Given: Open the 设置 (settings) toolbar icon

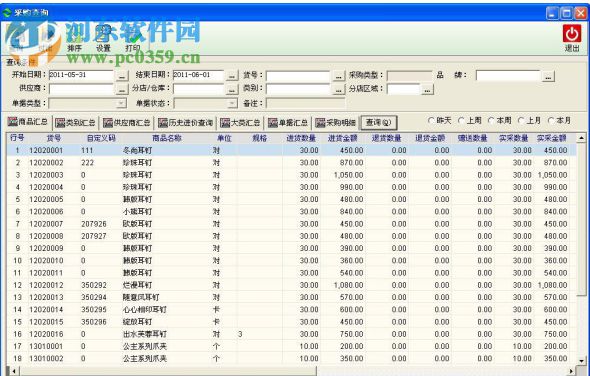Looking at the screenshot, I should click(x=103, y=39).
